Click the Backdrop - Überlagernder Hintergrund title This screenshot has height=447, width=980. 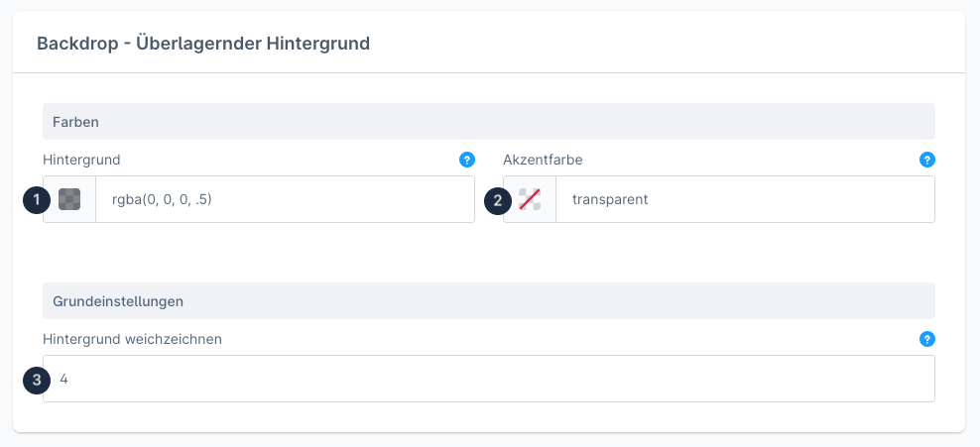pyautogui.click(x=203, y=44)
